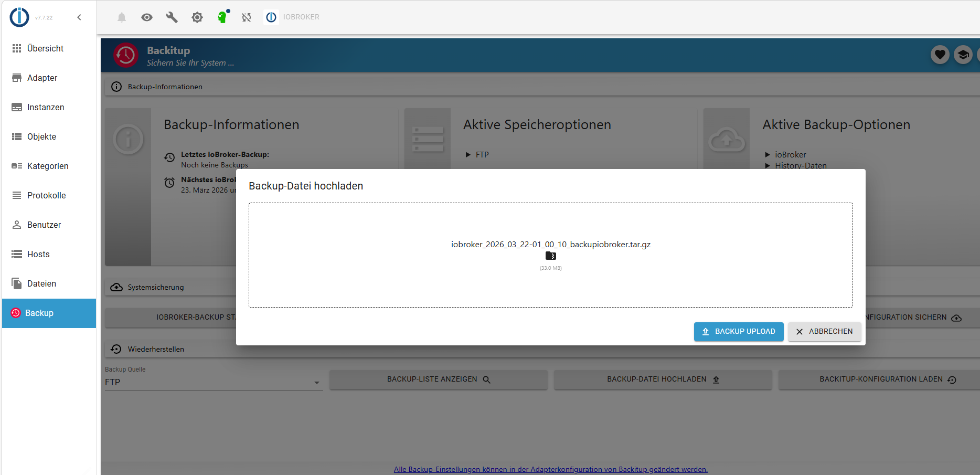The height and width of the screenshot is (475, 980).
Task: Select the ioBroker logo in the top bar
Action: 271,17
